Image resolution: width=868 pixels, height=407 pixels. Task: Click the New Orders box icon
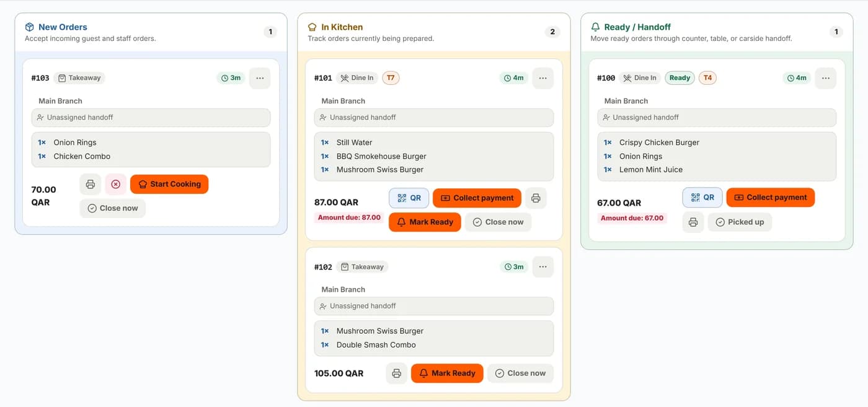point(29,27)
